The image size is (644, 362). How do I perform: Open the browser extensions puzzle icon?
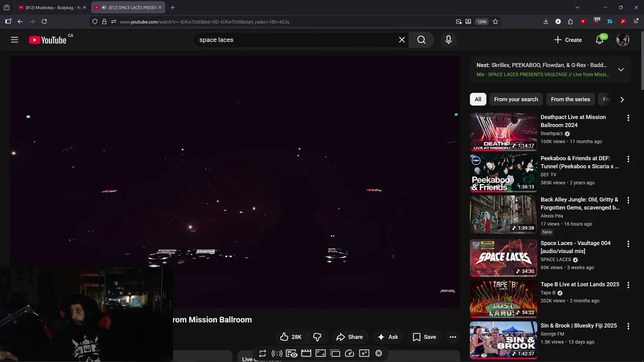pyautogui.click(x=570, y=22)
